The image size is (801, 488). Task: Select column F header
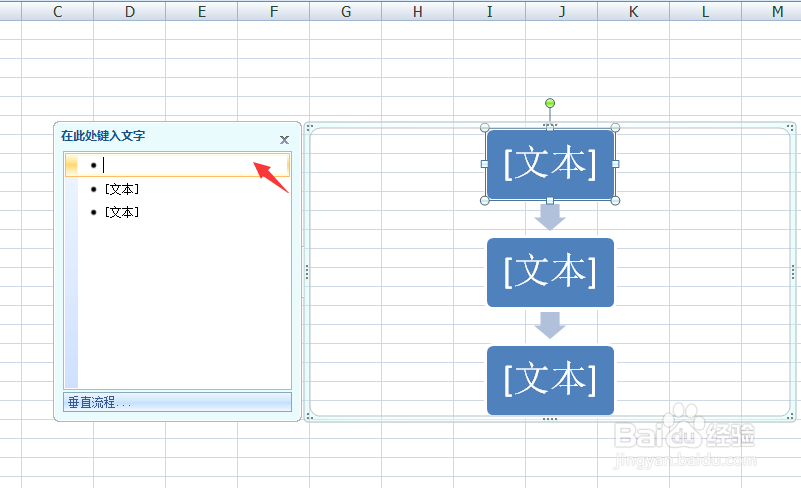[x=273, y=11]
